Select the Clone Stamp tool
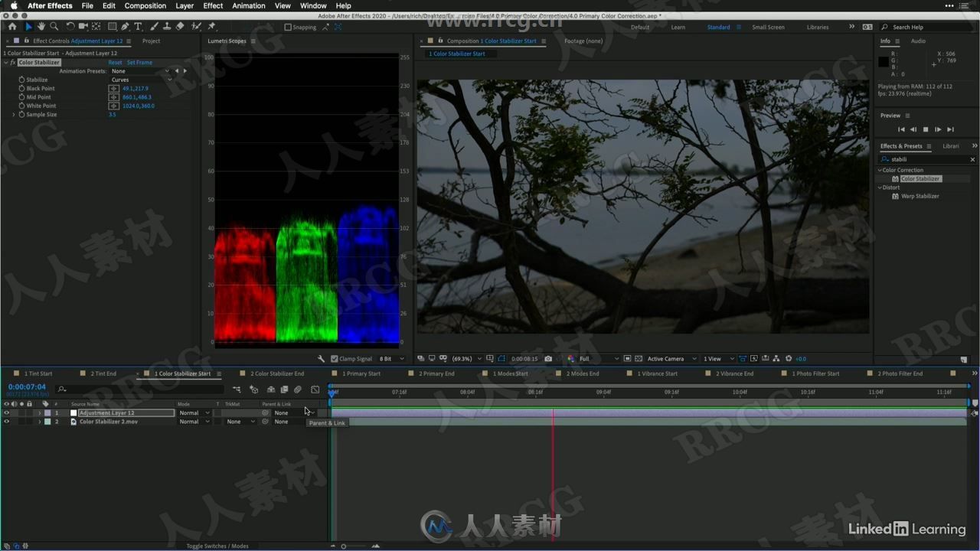The image size is (980, 551). pyautogui.click(x=167, y=27)
